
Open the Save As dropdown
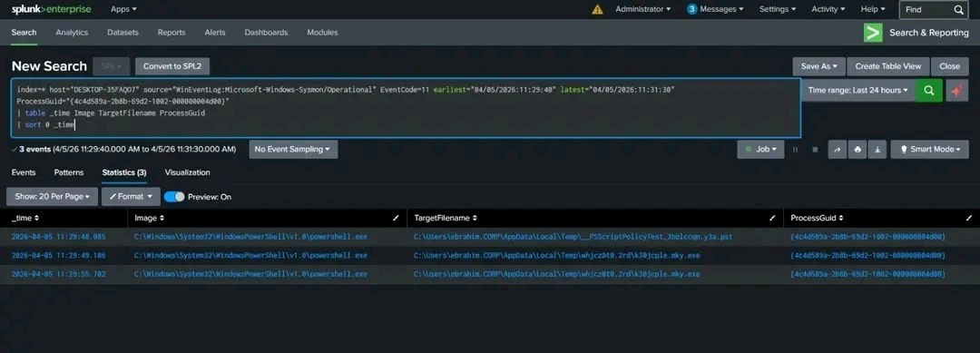click(818, 66)
